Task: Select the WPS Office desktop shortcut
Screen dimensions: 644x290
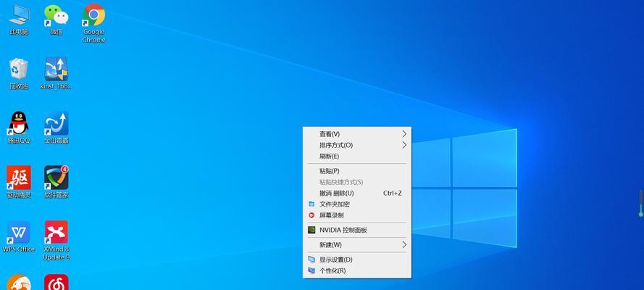Action: (x=19, y=237)
